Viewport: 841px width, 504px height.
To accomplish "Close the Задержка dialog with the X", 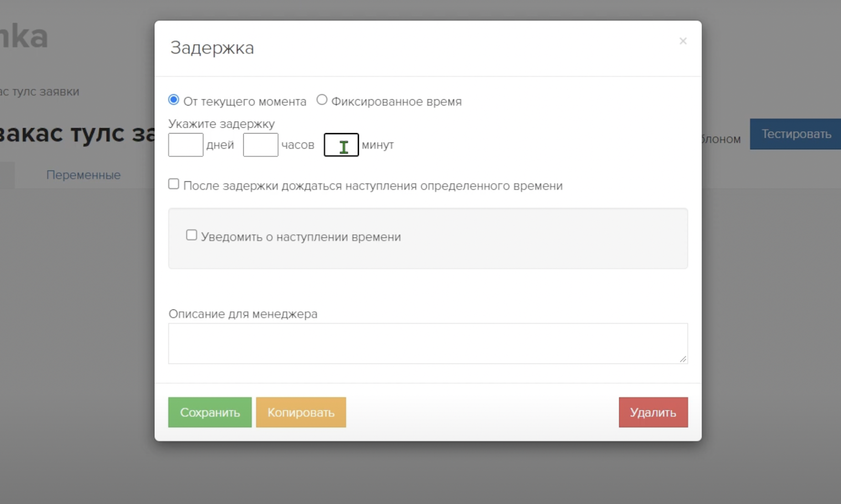I will coord(683,41).
